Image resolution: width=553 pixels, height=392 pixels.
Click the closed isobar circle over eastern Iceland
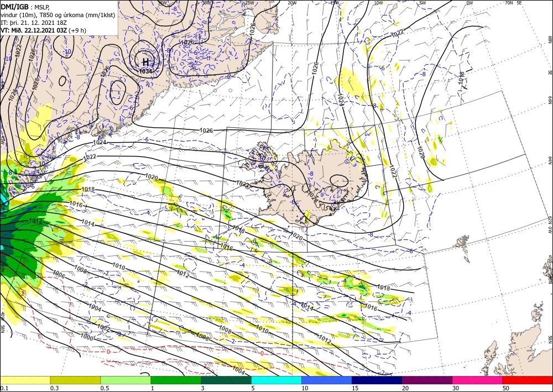[x=340, y=181]
